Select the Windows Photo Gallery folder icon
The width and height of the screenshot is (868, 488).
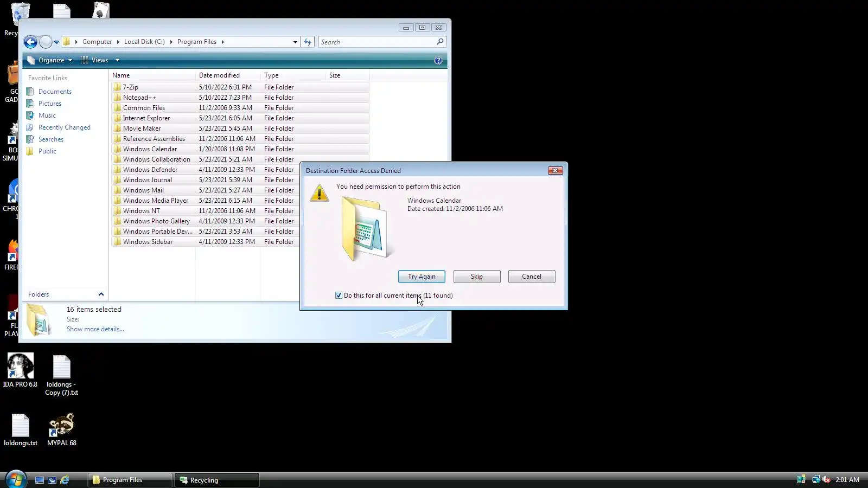click(117, 221)
